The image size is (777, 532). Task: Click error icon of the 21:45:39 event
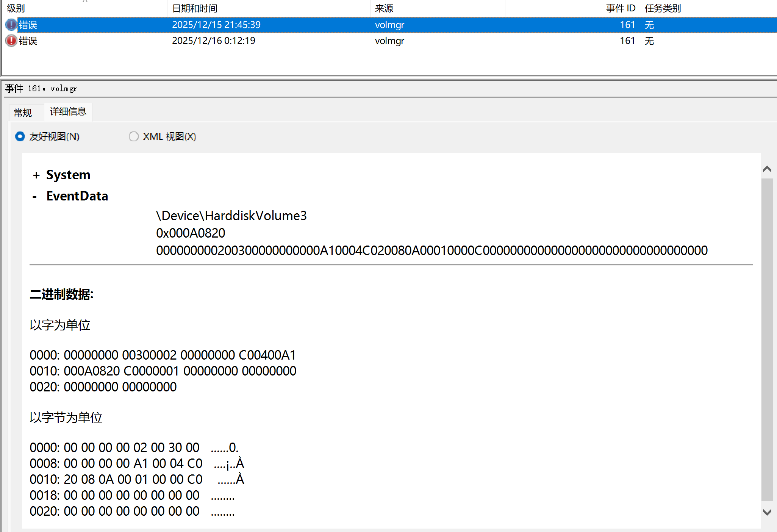(11, 25)
